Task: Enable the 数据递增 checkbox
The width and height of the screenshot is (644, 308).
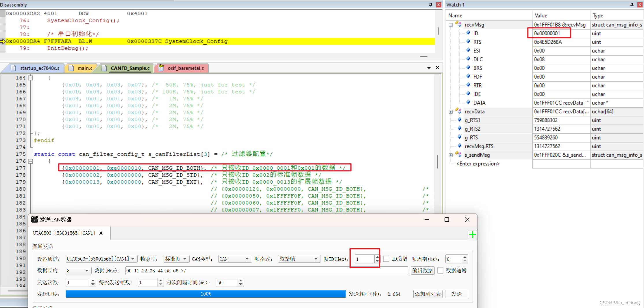Action: (x=440, y=270)
